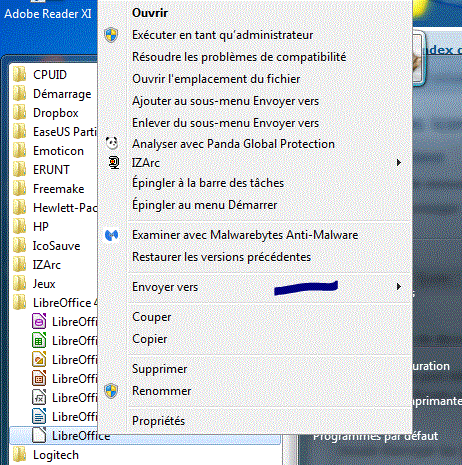Image resolution: width=462 pixels, height=465 pixels.
Task: Expand the Envoyer vers submenu arrow
Action: pyautogui.click(x=399, y=287)
